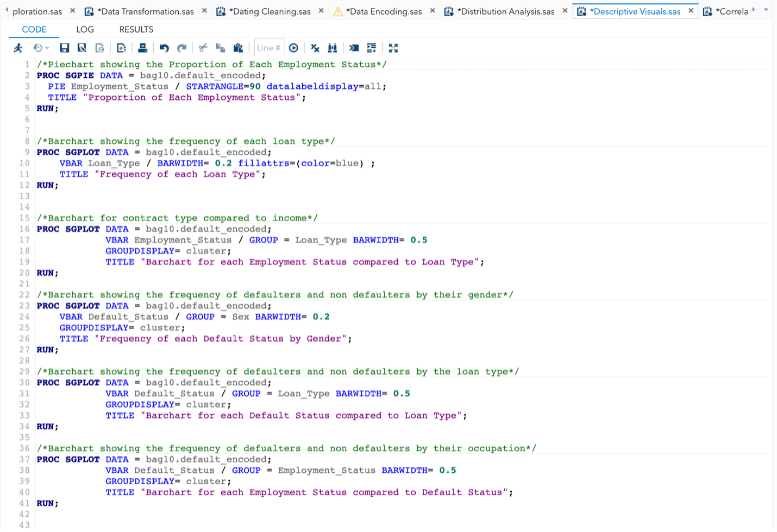Redo the last edit
777x532 pixels.
coord(182,48)
